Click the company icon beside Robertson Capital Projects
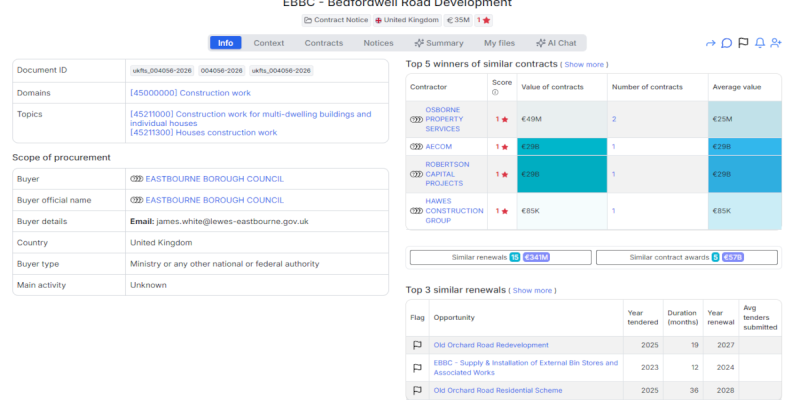This screenshot has width=800, height=400. [x=416, y=174]
